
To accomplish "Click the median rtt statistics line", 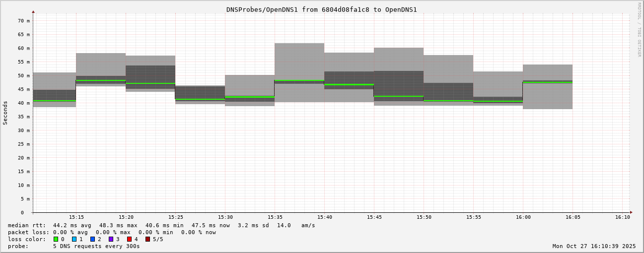I will pyautogui.click(x=161, y=225).
